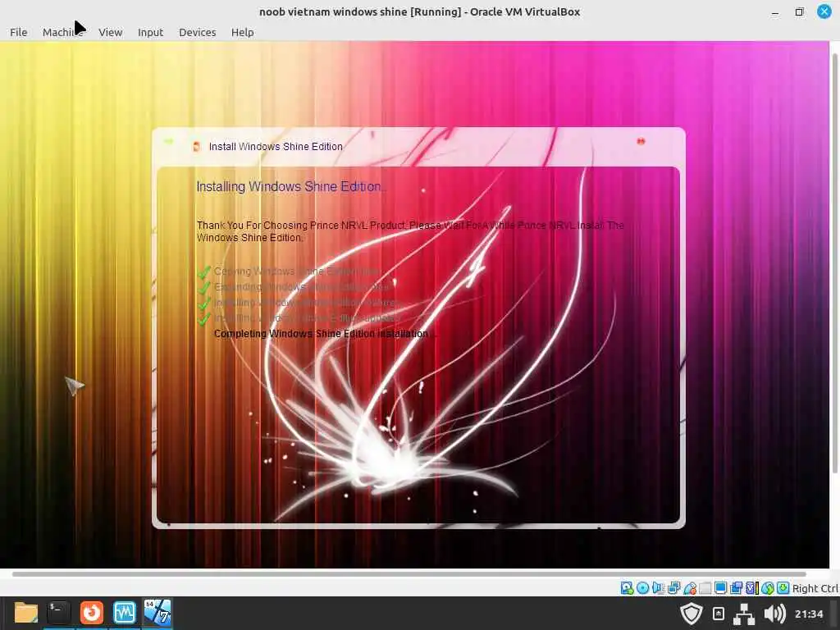The height and width of the screenshot is (630, 840).
Task: Open the host network tray icon
Action: click(x=743, y=614)
